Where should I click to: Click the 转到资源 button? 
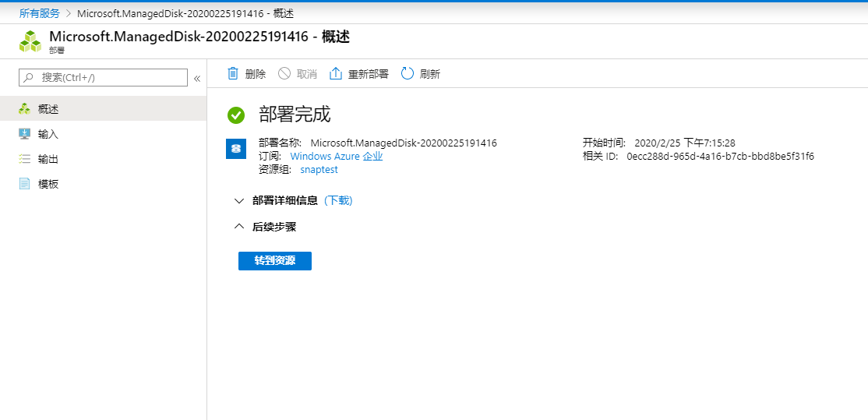click(275, 260)
